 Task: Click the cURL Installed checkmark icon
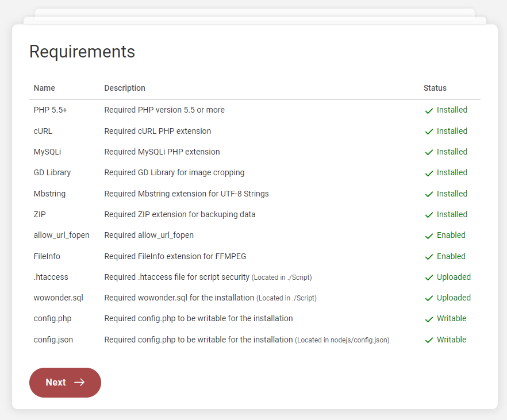[429, 132]
